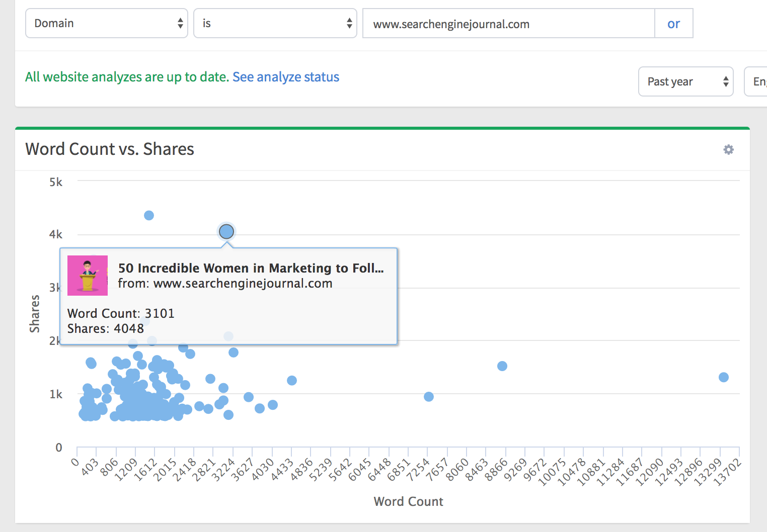Click the Word Count x-axis title

click(x=408, y=501)
